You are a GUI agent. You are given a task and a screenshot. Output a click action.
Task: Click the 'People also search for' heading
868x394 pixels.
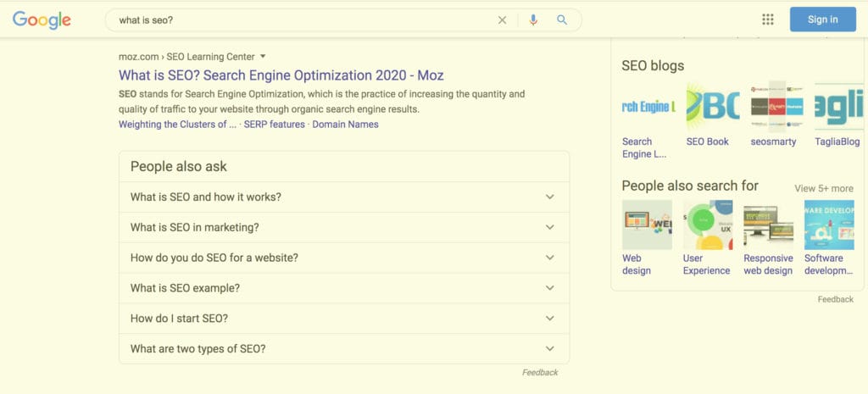pos(690,186)
